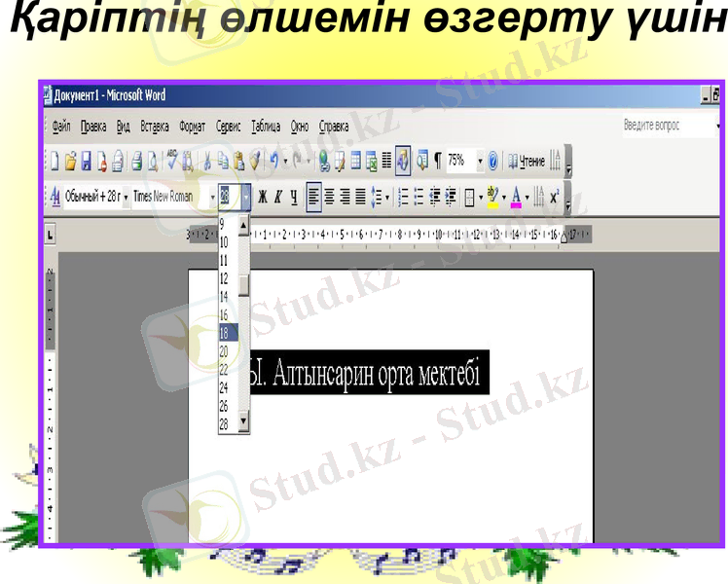Toggle the Drawing toolbar button
Screen dimensions: 728x584
click(403, 162)
